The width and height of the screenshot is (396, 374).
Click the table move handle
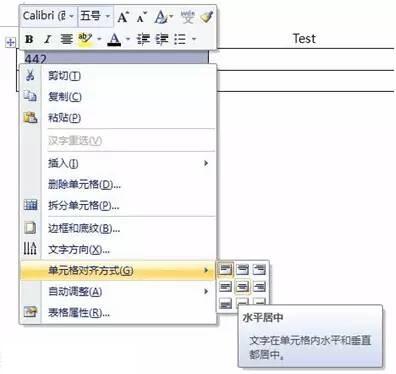point(11,42)
